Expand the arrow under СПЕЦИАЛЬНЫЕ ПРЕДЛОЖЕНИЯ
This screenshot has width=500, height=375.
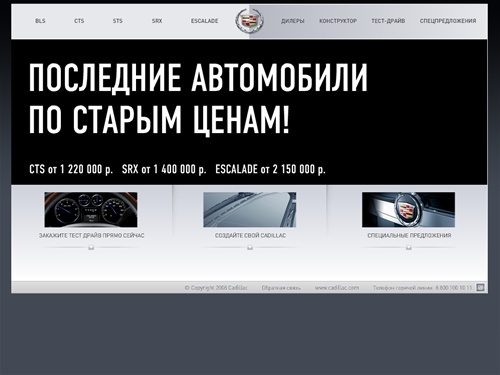coord(409,248)
